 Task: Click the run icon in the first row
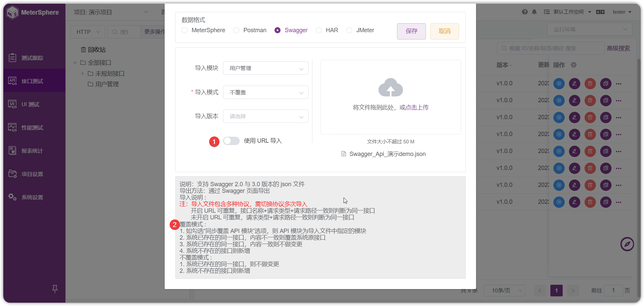[559, 84]
